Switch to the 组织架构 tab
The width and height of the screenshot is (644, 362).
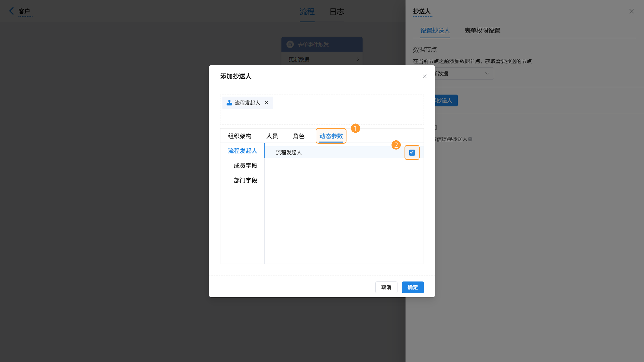click(x=239, y=136)
